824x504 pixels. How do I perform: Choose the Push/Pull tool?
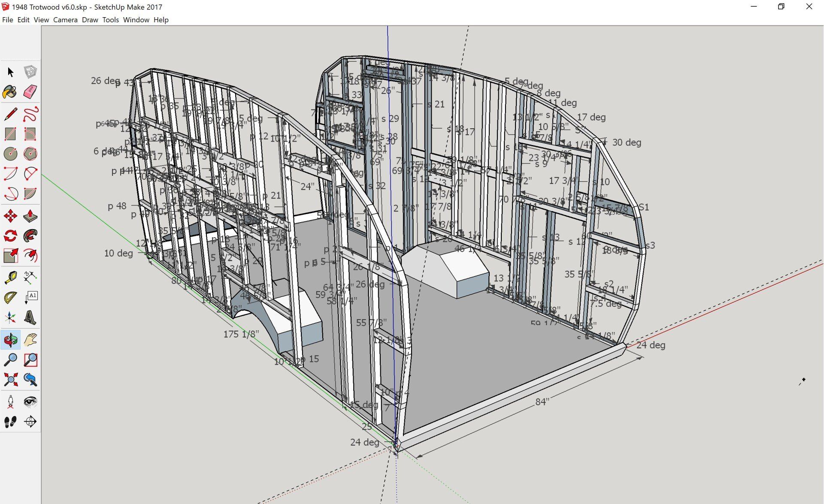coord(30,215)
